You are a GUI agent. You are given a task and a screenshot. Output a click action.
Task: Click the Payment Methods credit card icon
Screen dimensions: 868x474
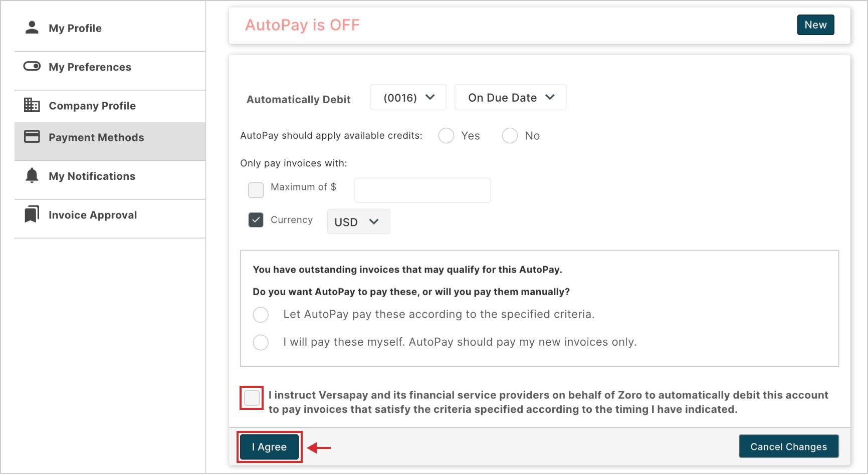32,137
